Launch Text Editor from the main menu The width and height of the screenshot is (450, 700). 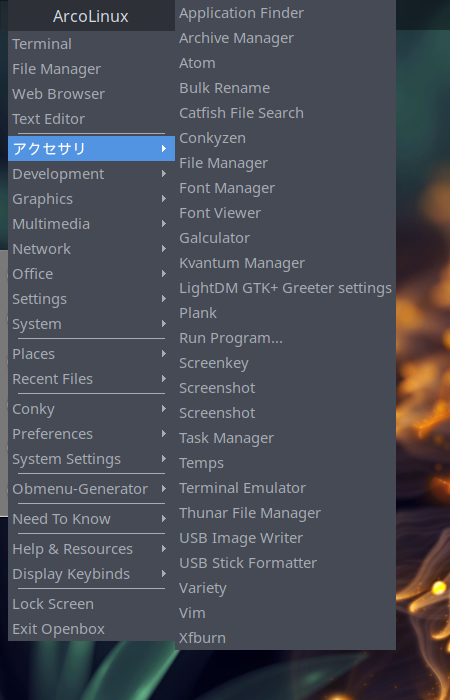tap(92, 119)
